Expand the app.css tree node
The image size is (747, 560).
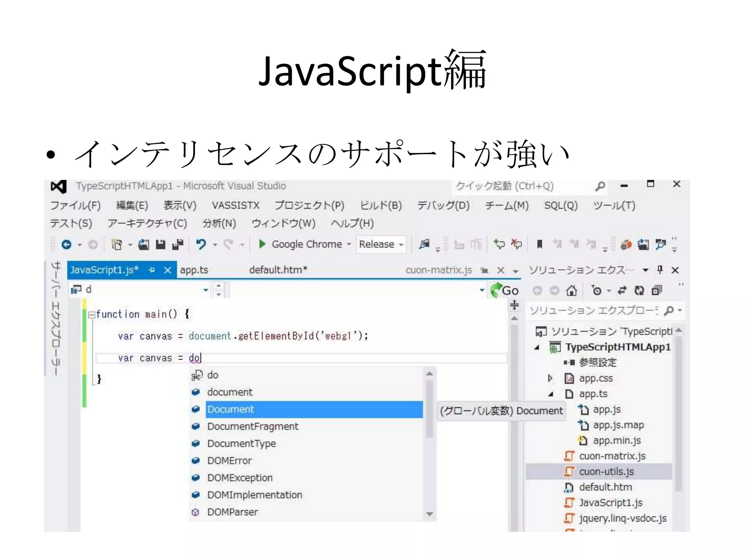(x=550, y=378)
